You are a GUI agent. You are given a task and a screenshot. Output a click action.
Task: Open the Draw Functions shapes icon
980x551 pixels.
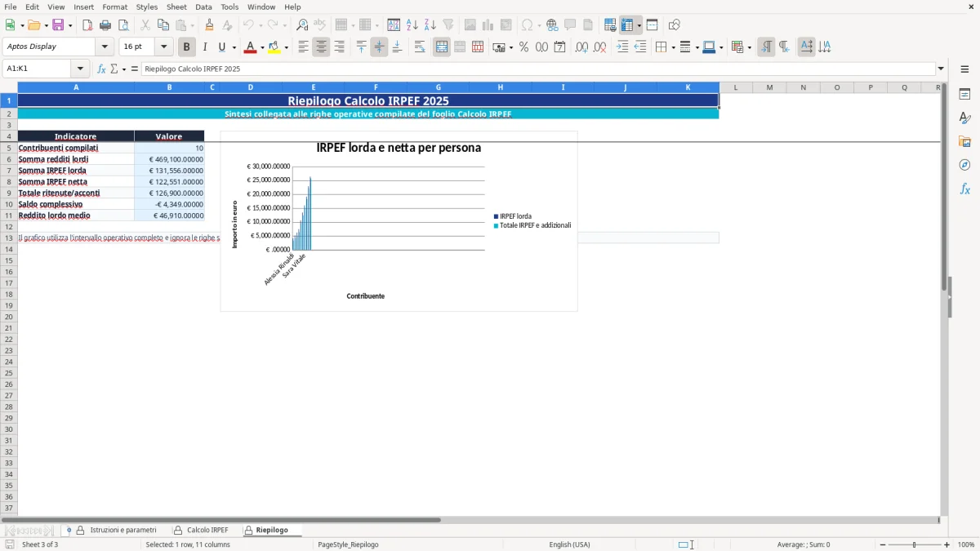(674, 25)
